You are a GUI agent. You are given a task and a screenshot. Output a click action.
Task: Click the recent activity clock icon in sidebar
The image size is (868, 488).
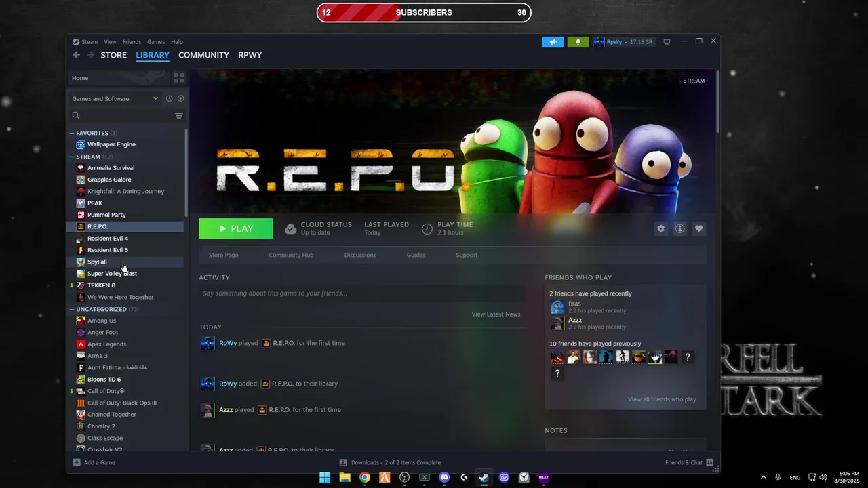point(170,98)
